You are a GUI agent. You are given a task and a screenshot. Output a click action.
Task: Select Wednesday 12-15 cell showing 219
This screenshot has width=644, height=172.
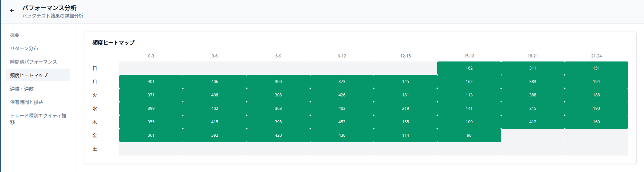[405, 109]
